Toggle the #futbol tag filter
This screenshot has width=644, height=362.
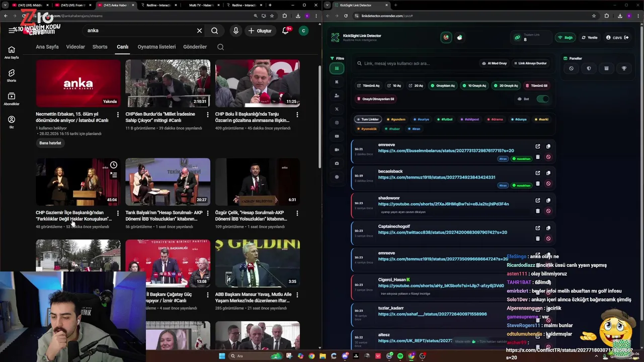(x=445, y=120)
